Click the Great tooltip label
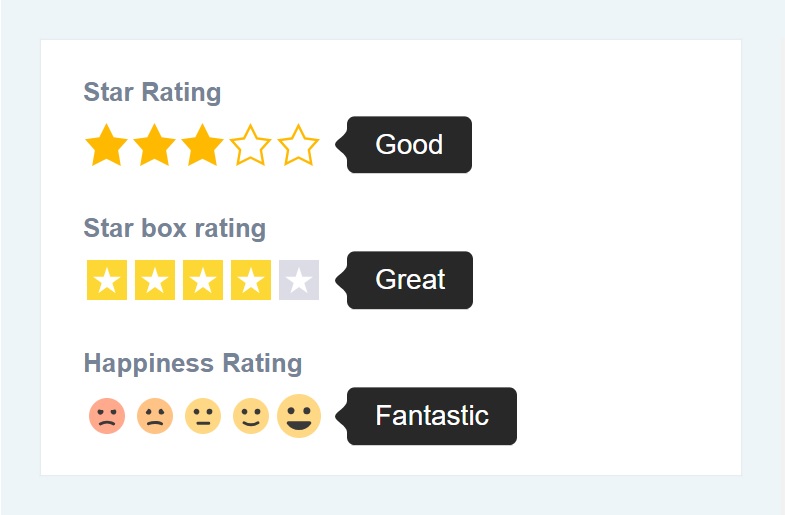The image size is (785, 515). point(410,280)
